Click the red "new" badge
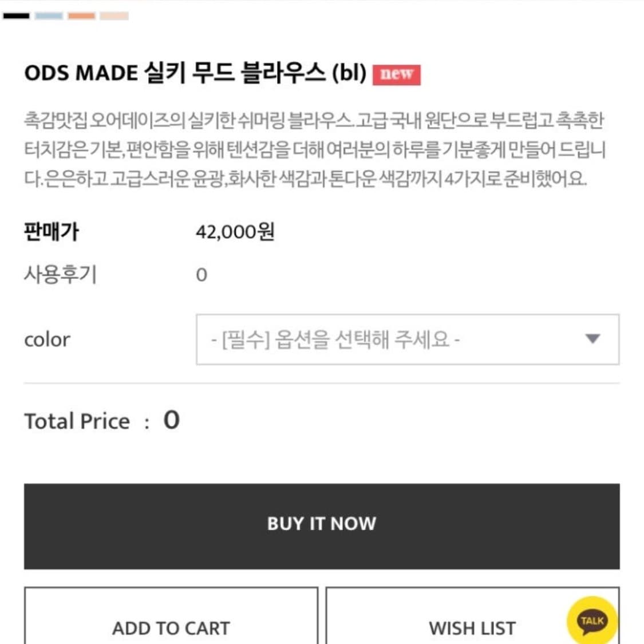Viewport: 644px width, 644px height. (x=396, y=74)
